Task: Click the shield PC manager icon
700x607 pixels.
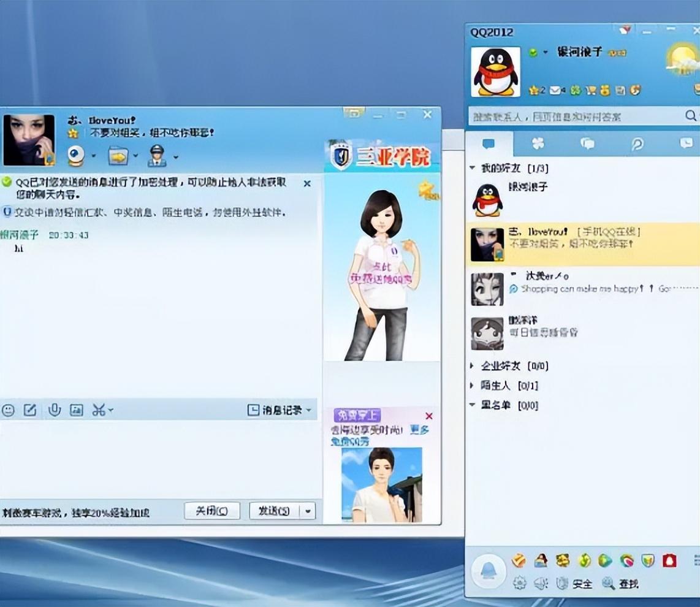Action: [648, 560]
